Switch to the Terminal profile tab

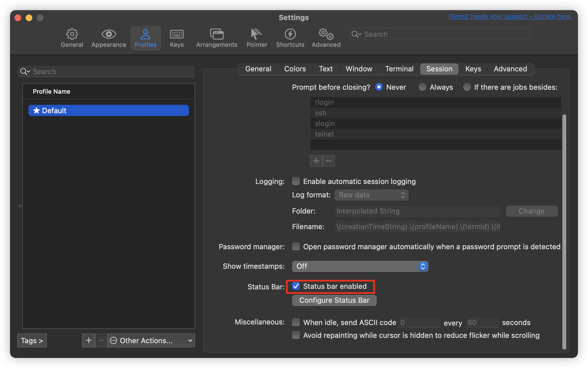[x=399, y=69]
